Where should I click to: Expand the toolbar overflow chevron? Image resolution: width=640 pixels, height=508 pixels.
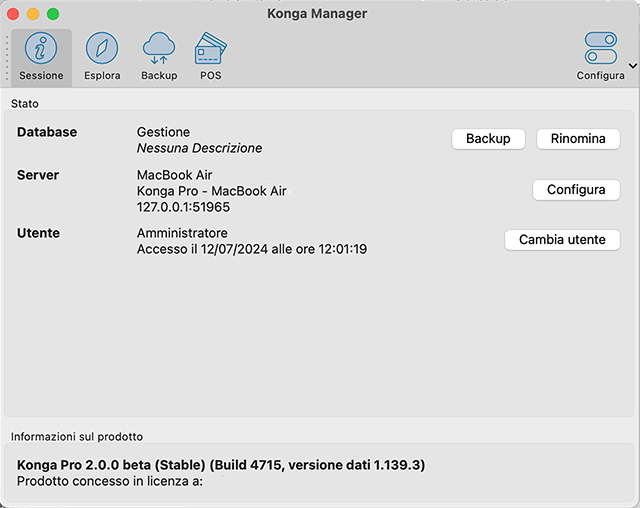[632, 66]
